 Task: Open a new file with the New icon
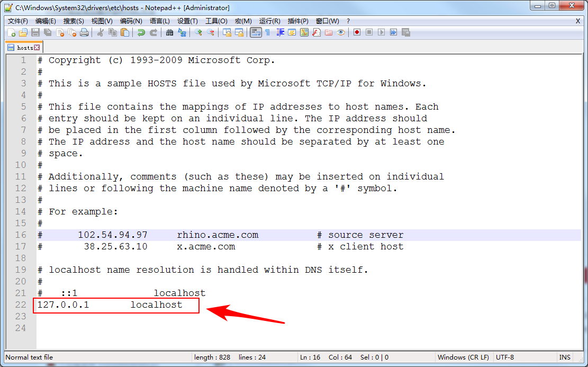pos(12,33)
